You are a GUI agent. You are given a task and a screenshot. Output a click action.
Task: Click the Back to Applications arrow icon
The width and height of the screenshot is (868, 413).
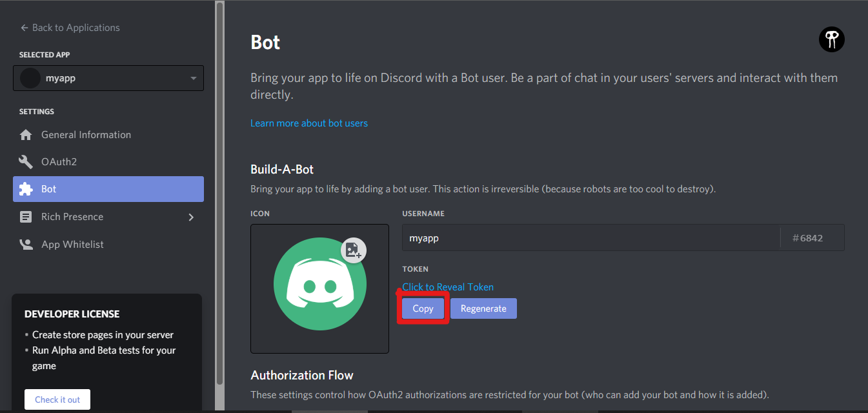tap(25, 28)
